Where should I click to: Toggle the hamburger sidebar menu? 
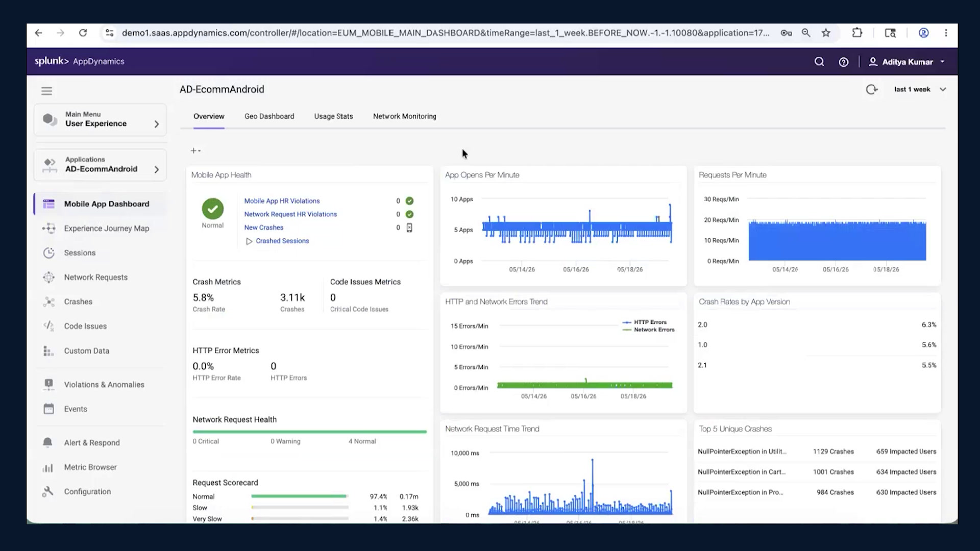[46, 91]
